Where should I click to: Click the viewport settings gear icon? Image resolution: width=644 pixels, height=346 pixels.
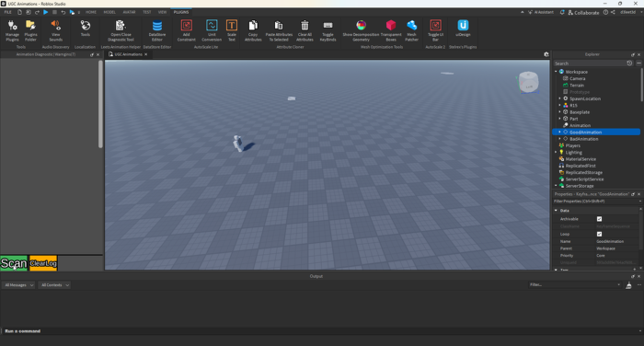tap(546, 54)
